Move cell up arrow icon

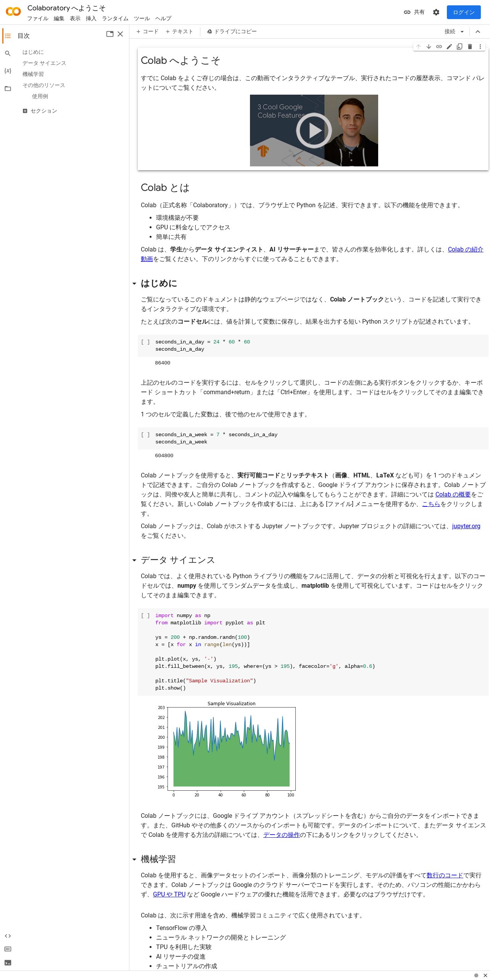[419, 47]
